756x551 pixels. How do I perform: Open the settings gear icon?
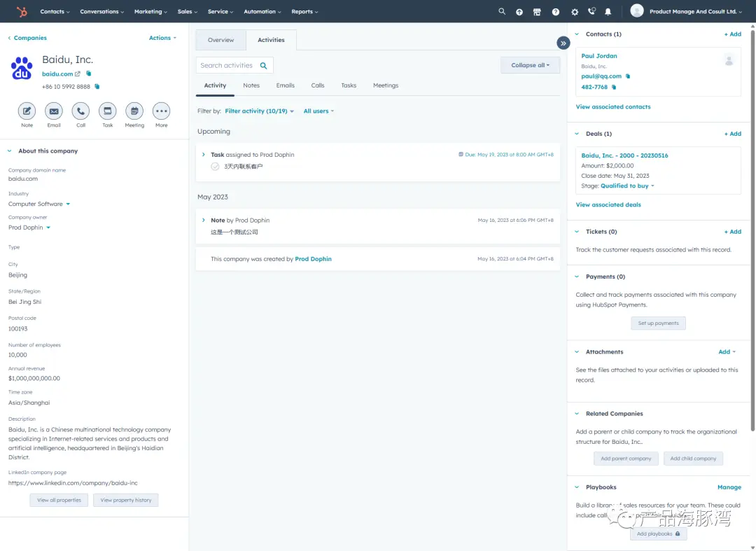[x=575, y=12]
